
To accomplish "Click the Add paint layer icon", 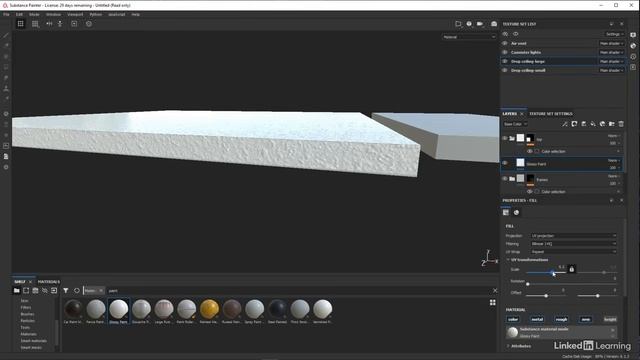I will point(584,124).
